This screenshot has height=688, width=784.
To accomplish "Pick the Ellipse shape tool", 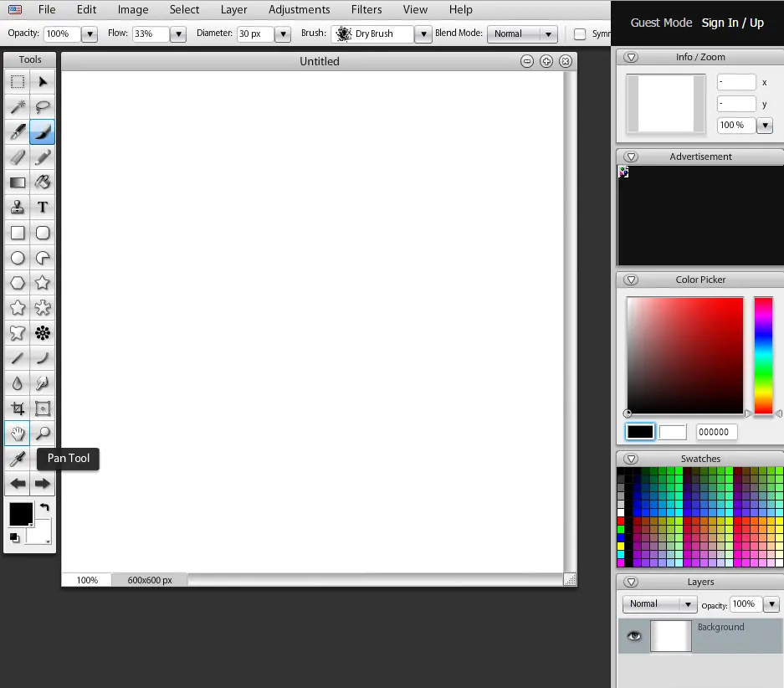I will (17, 258).
